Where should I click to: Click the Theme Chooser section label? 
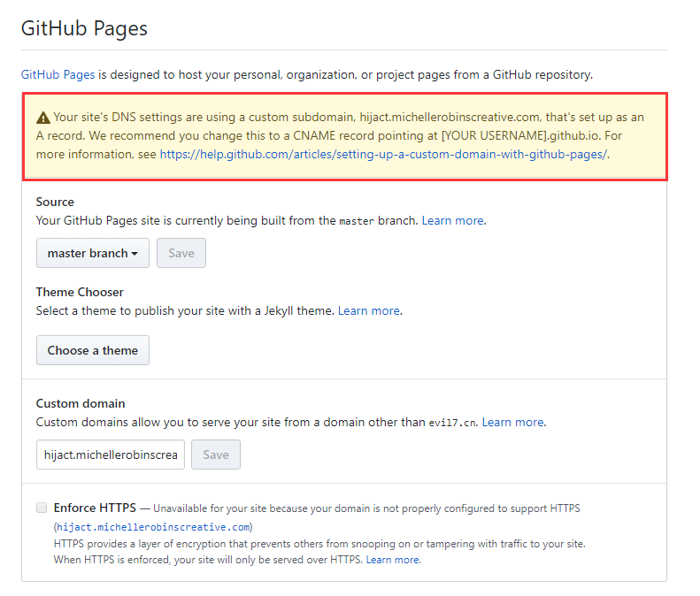tap(80, 292)
